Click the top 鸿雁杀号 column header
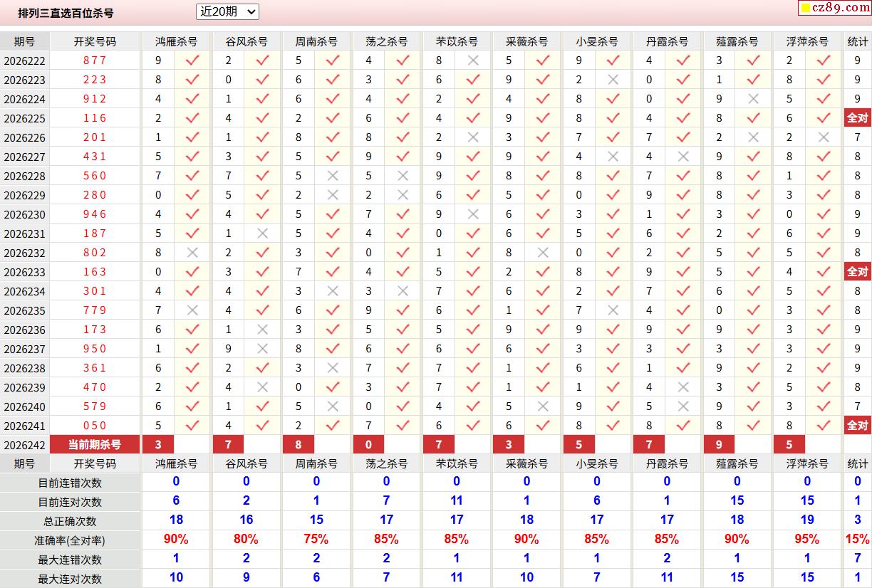The image size is (872, 588). [176, 41]
